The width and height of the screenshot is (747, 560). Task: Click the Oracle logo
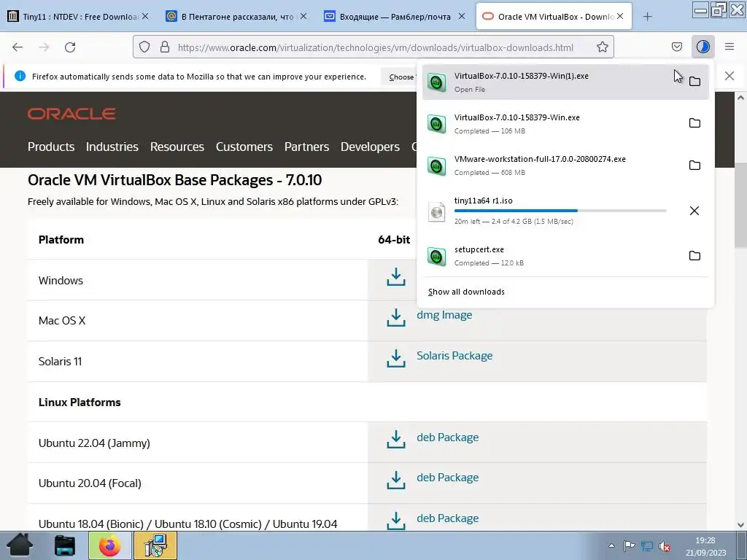point(71,113)
